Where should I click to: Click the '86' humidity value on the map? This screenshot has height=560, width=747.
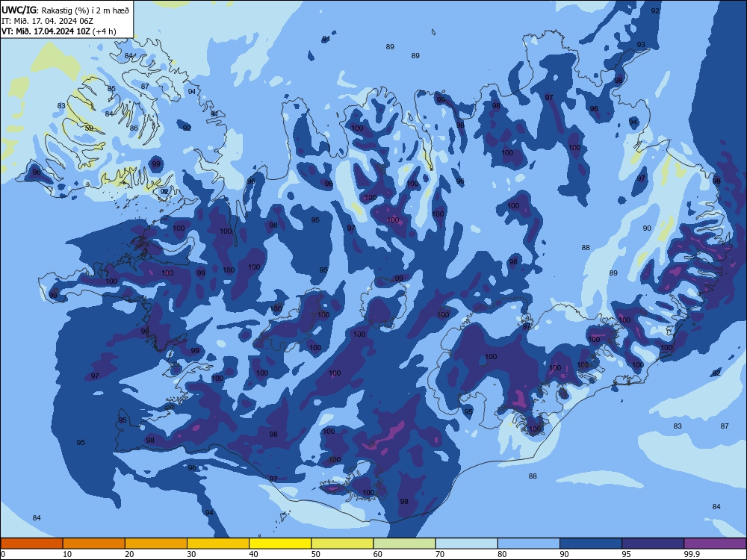(x=134, y=128)
